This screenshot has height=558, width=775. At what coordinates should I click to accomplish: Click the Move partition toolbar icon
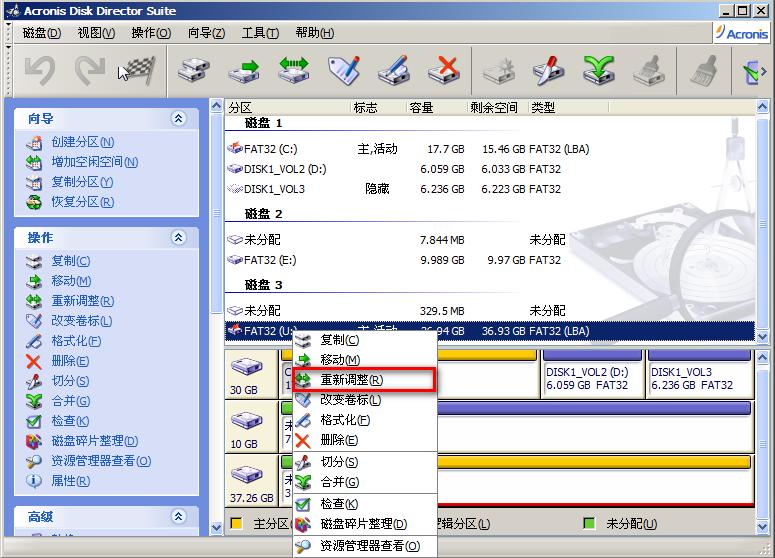pyautogui.click(x=243, y=71)
